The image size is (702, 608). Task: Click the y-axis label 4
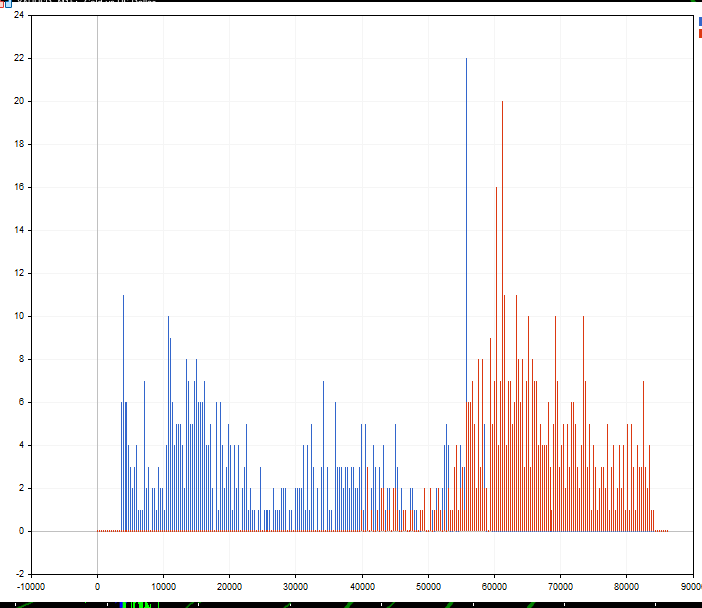(21, 445)
